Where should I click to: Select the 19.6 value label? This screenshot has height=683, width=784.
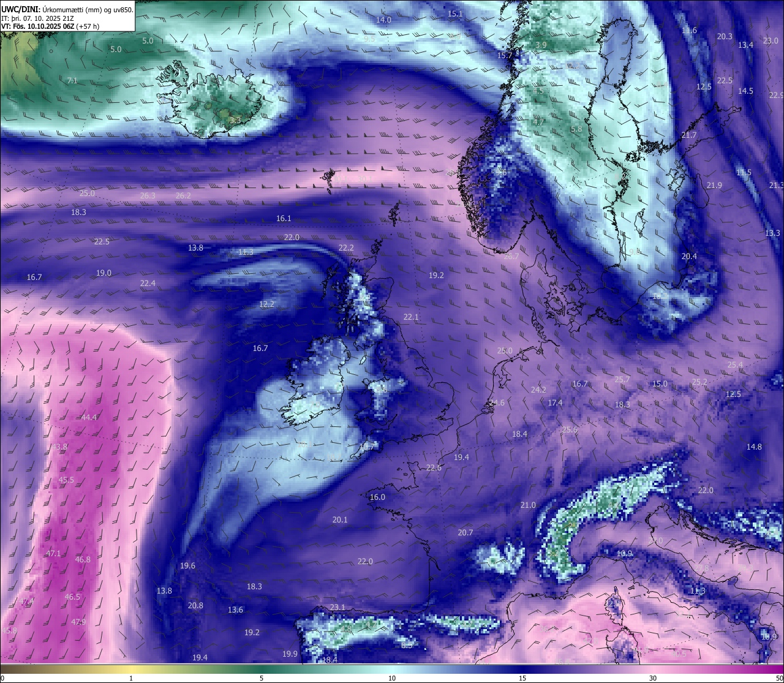187,565
